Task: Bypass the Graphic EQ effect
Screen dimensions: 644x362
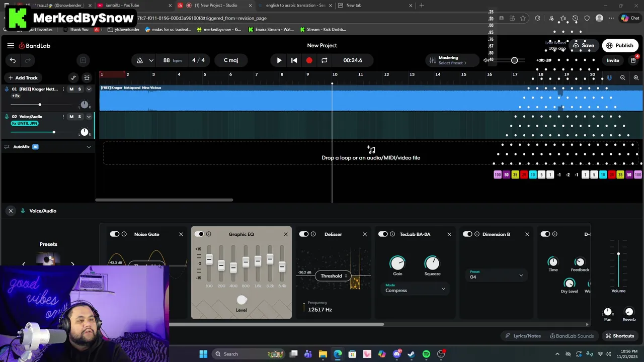Action: (199, 234)
